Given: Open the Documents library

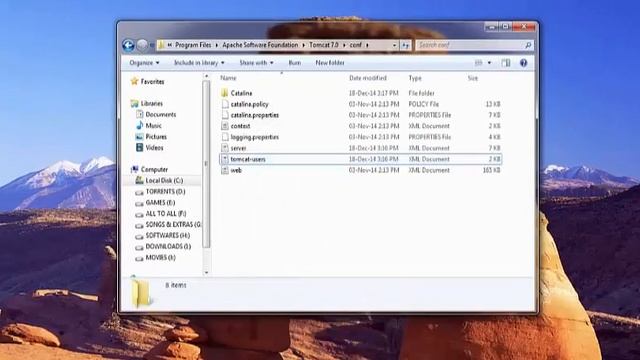Looking at the screenshot, I should pos(161,115).
